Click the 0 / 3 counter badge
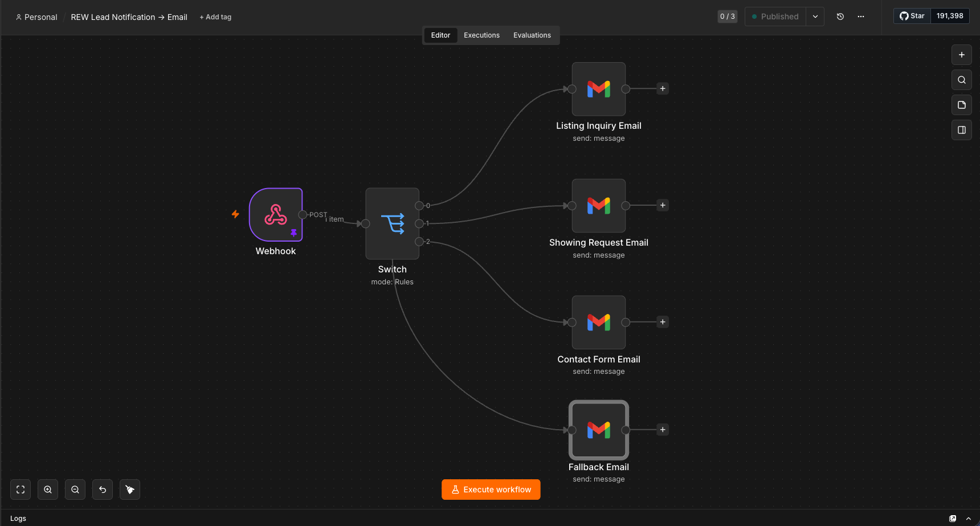The width and height of the screenshot is (980, 526). pos(728,17)
